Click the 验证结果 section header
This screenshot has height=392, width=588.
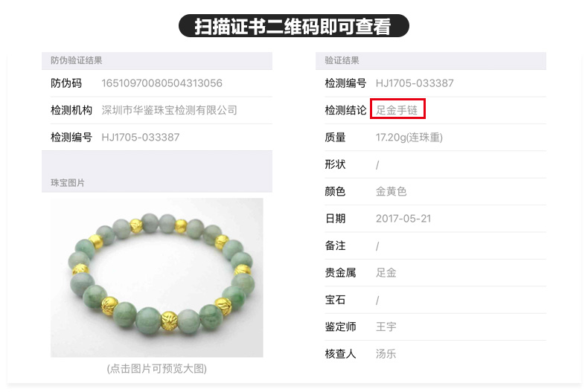click(342, 60)
